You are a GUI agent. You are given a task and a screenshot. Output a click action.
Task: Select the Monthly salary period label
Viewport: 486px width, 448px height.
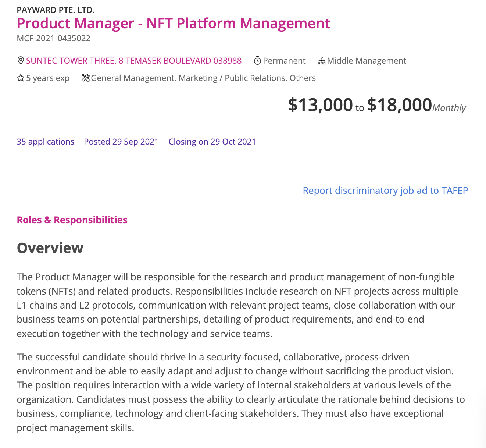[449, 108]
